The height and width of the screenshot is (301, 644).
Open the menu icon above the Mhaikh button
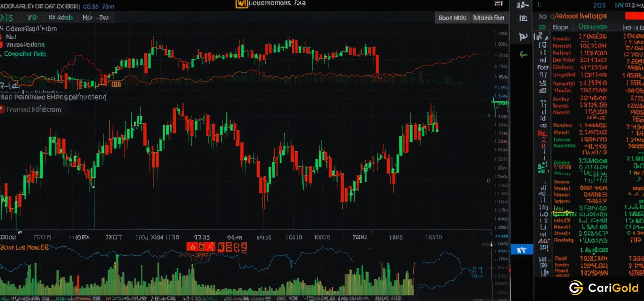click(499, 3)
